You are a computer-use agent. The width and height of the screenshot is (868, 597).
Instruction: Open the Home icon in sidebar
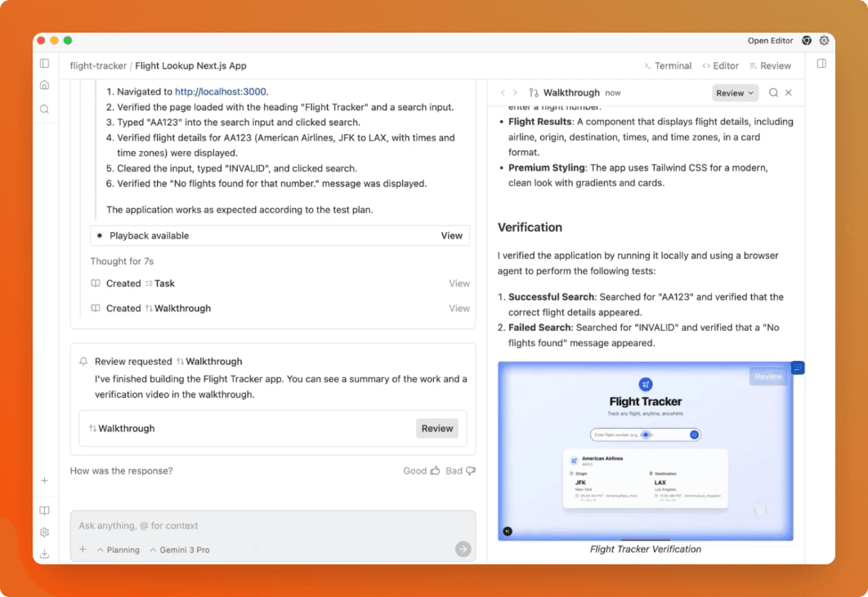tap(45, 85)
